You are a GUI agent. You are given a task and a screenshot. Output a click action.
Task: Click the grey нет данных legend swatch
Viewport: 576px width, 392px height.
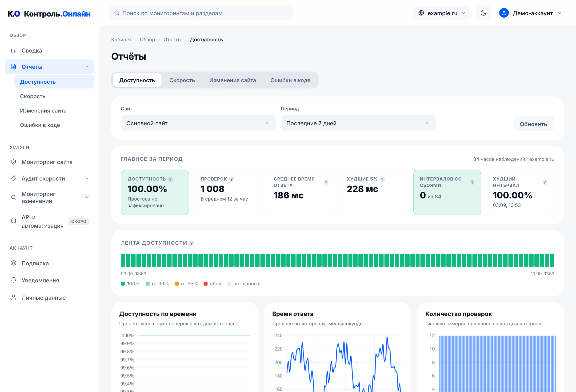[x=229, y=283]
